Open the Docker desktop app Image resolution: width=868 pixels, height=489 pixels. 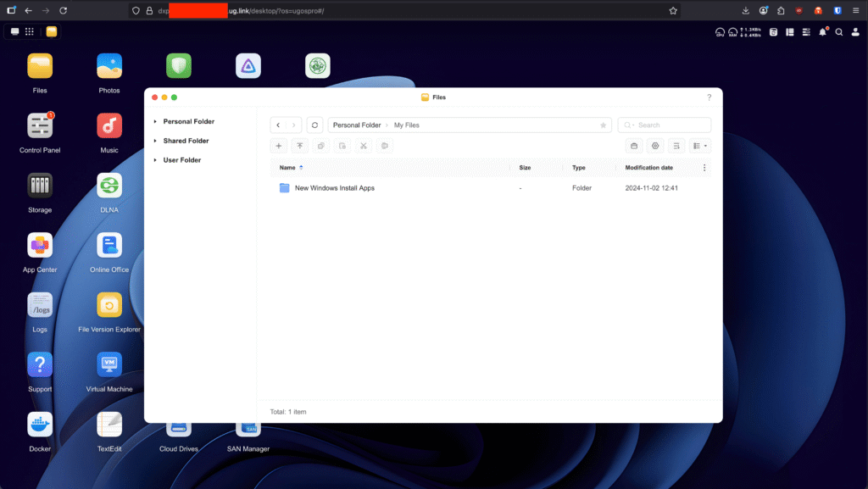[40, 424]
